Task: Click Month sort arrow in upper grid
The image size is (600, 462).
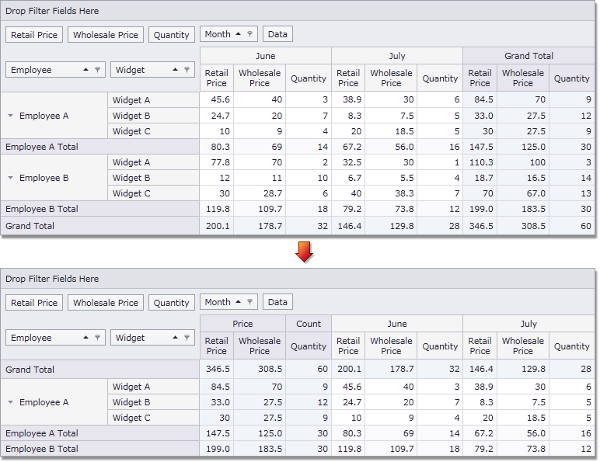Action: (238, 34)
